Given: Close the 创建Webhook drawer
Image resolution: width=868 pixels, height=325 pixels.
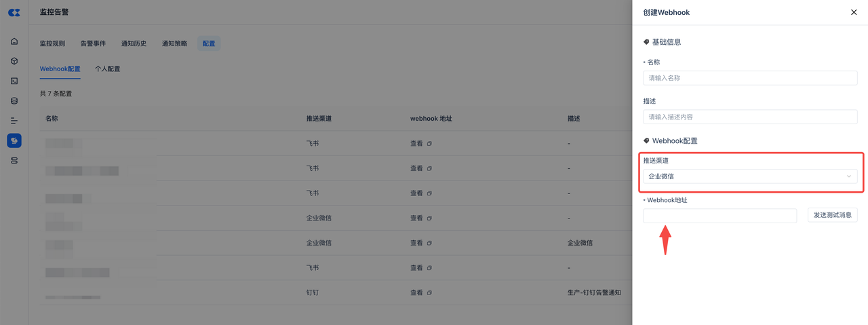Looking at the screenshot, I should click(x=854, y=12).
